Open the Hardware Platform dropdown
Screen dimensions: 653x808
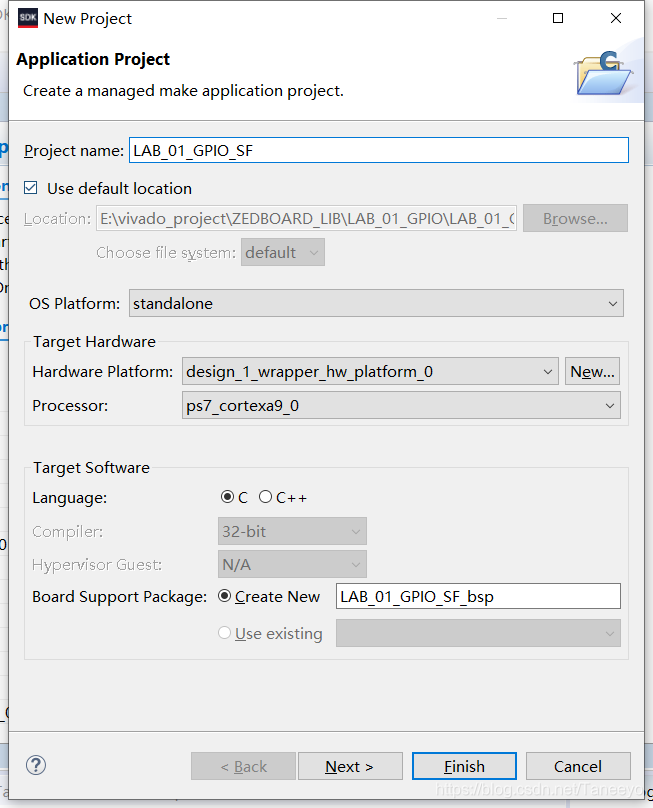pos(370,372)
